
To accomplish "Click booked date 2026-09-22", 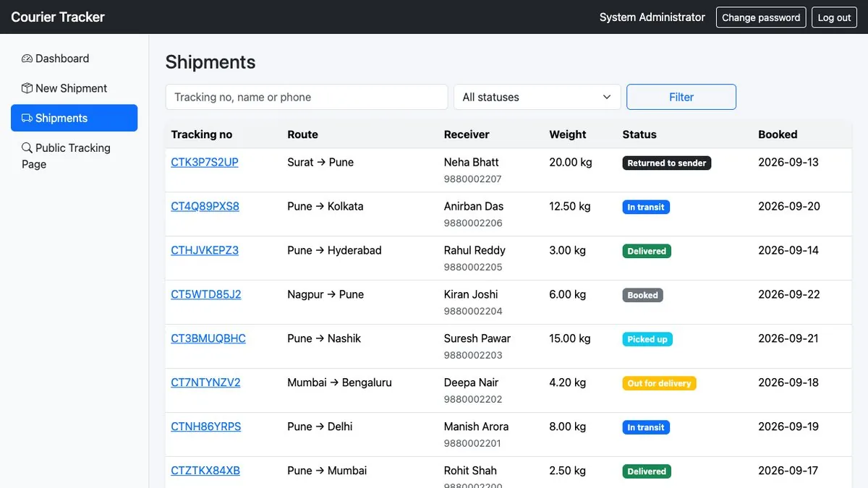I will tap(789, 294).
